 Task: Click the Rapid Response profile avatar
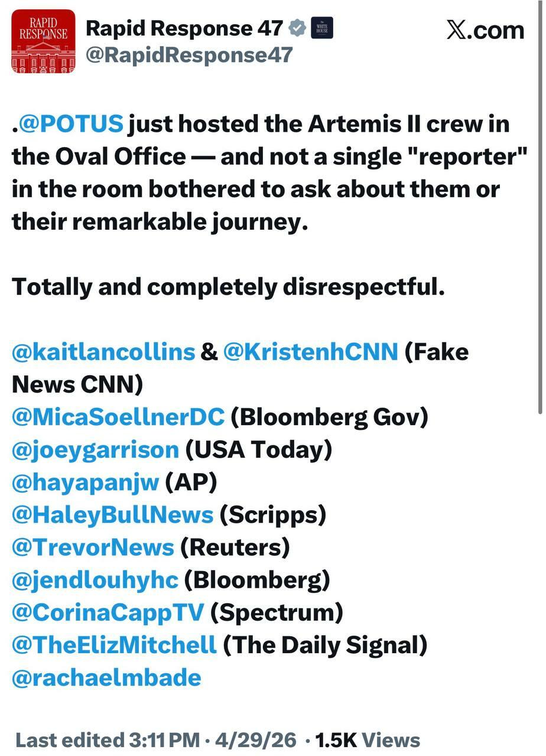[x=43, y=41]
